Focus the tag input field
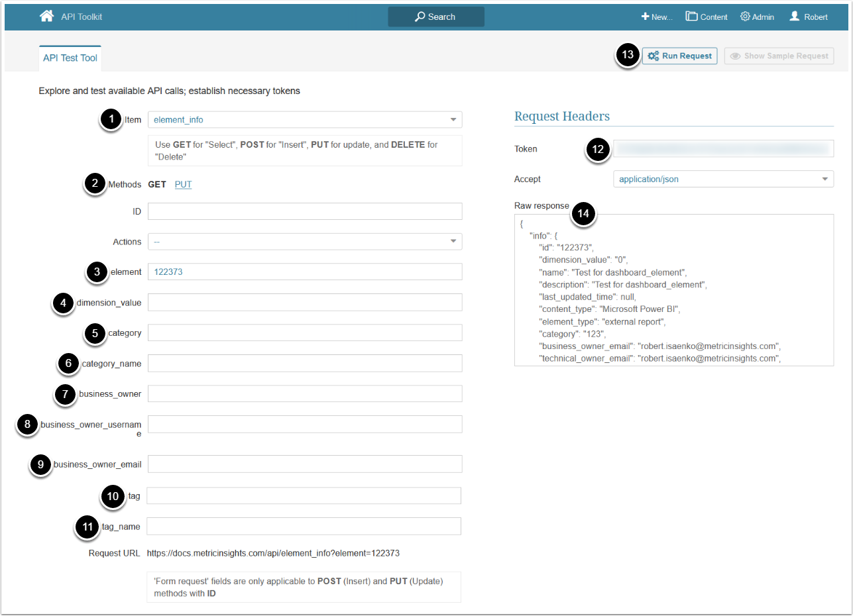The height and width of the screenshot is (616, 853). (304, 495)
